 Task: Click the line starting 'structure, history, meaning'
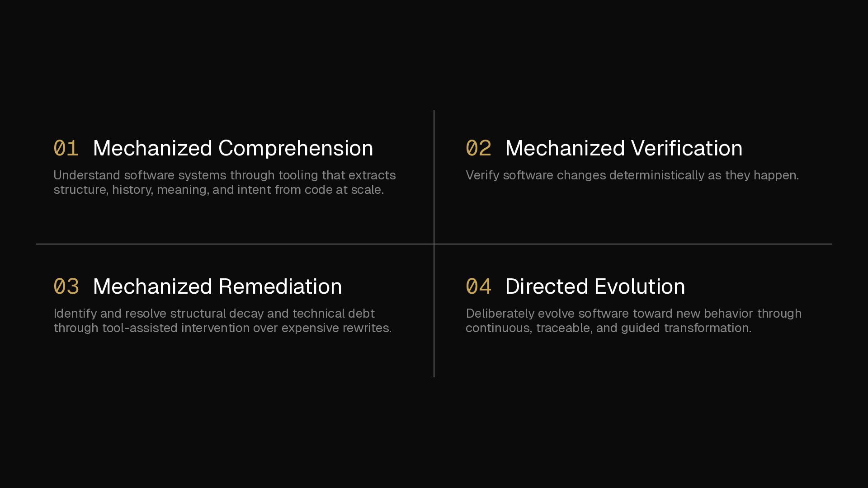(x=218, y=190)
